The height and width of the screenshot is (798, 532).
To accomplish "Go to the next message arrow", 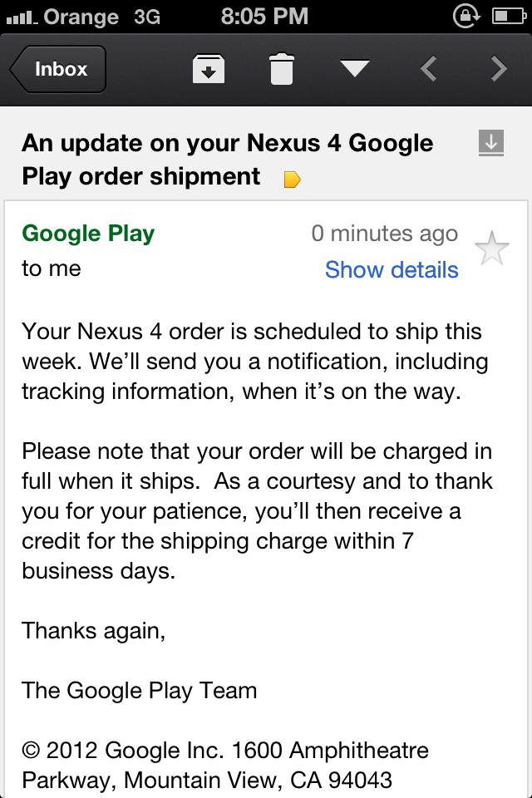I will tap(499, 69).
